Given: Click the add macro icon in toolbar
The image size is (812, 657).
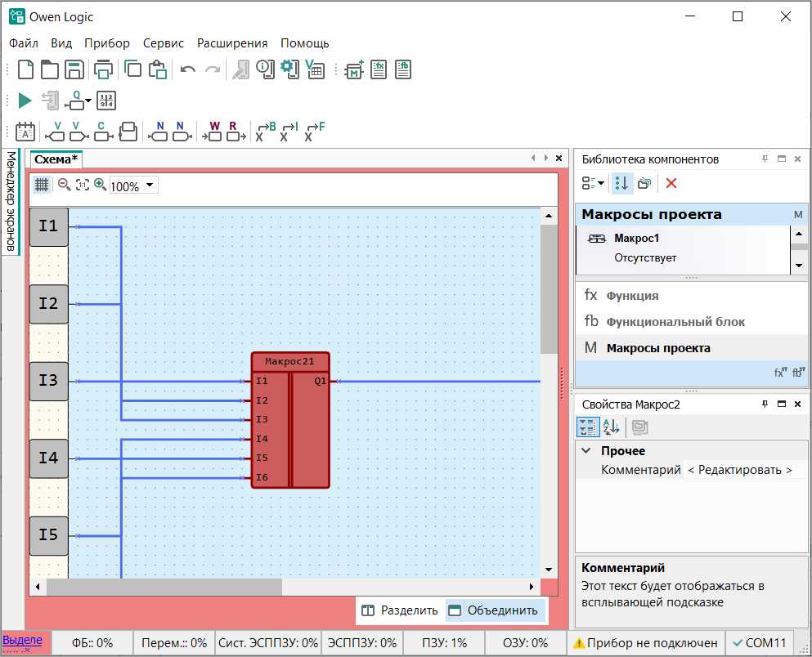Looking at the screenshot, I should point(354,70).
